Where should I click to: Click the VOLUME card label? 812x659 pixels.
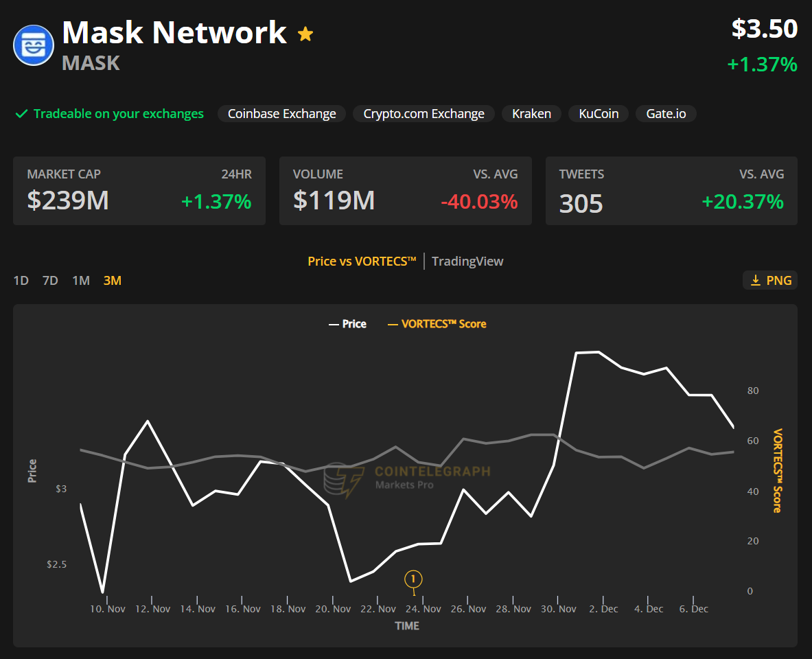pyautogui.click(x=318, y=174)
